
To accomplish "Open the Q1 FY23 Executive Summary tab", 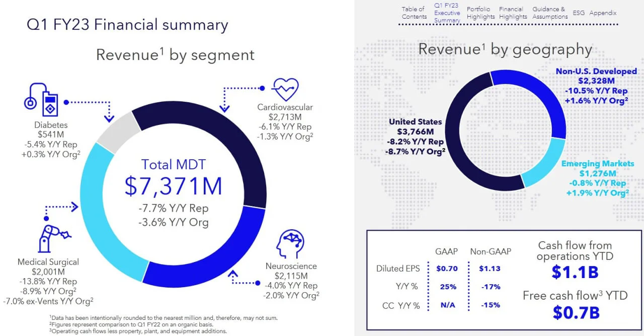I will [447, 13].
